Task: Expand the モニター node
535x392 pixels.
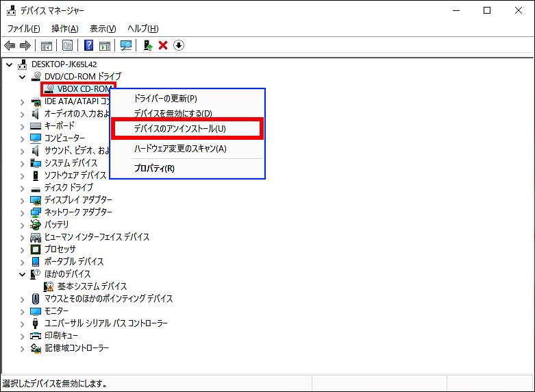Action: point(22,311)
